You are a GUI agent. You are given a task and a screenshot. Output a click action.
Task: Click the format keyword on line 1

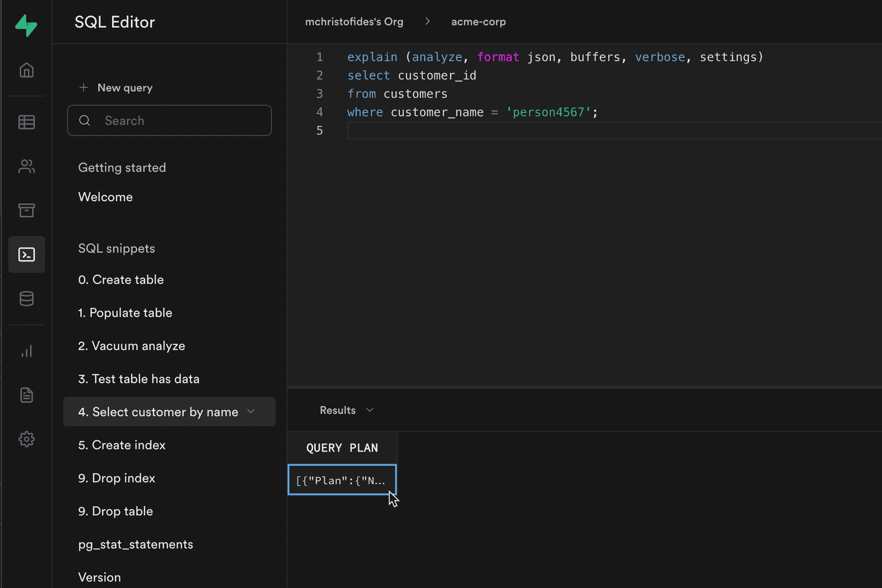[498, 57]
